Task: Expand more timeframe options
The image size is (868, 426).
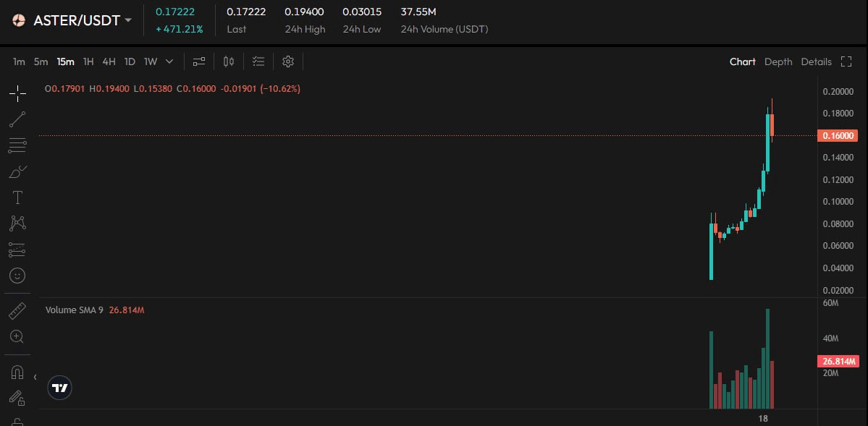Action: pos(169,61)
